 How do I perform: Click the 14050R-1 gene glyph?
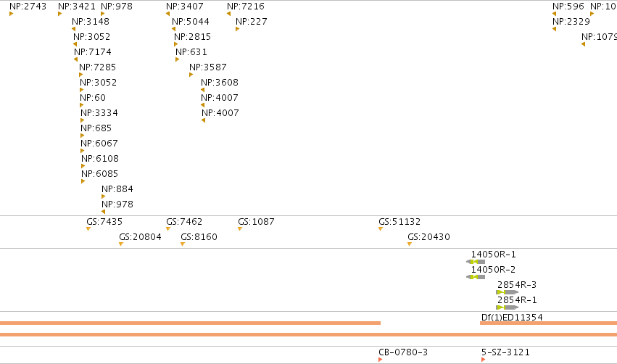(x=476, y=262)
